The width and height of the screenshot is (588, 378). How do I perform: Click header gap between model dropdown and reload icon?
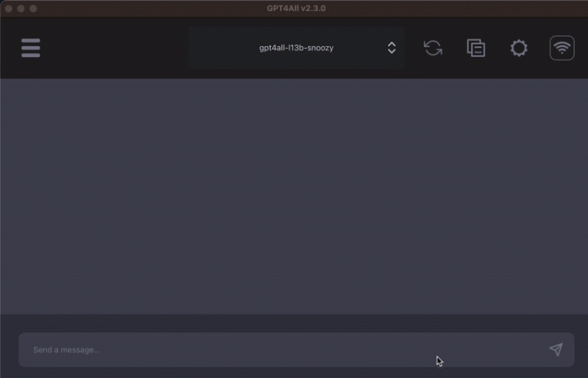413,48
